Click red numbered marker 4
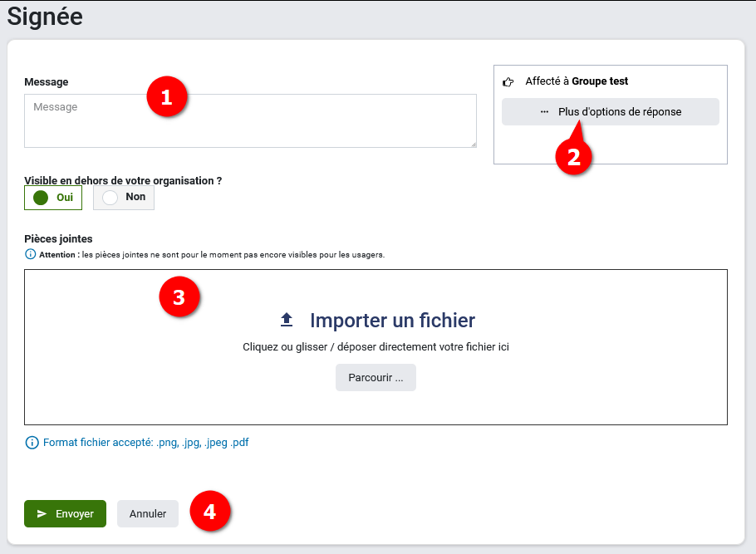Screen dimensions: 756x554 point(210,512)
